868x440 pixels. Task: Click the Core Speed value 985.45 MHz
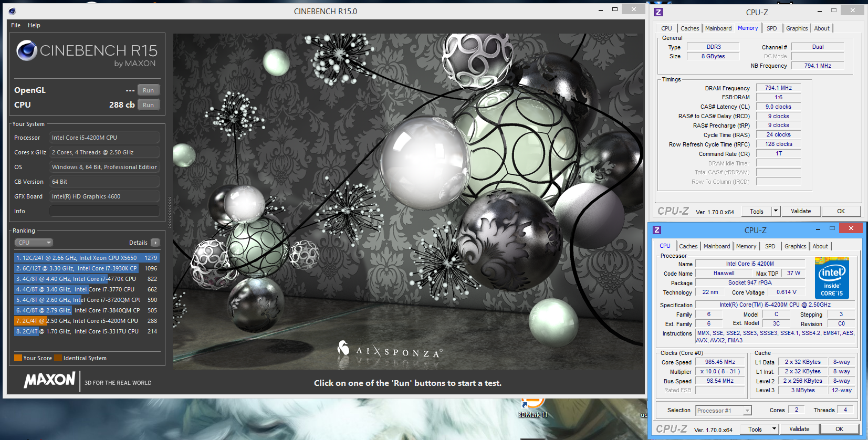pyautogui.click(x=720, y=362)
